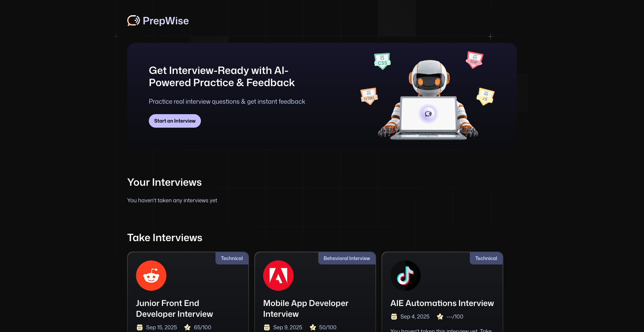Open AIE Automations Interview title
Viewport: 644px width, 332px height.
(442, 303)
